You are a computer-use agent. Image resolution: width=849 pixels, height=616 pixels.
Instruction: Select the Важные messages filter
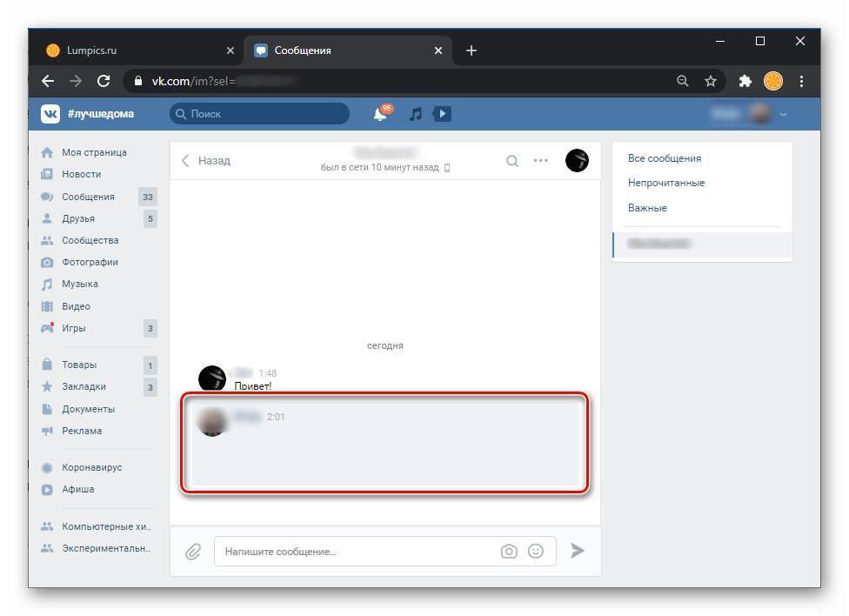point(647,208)
